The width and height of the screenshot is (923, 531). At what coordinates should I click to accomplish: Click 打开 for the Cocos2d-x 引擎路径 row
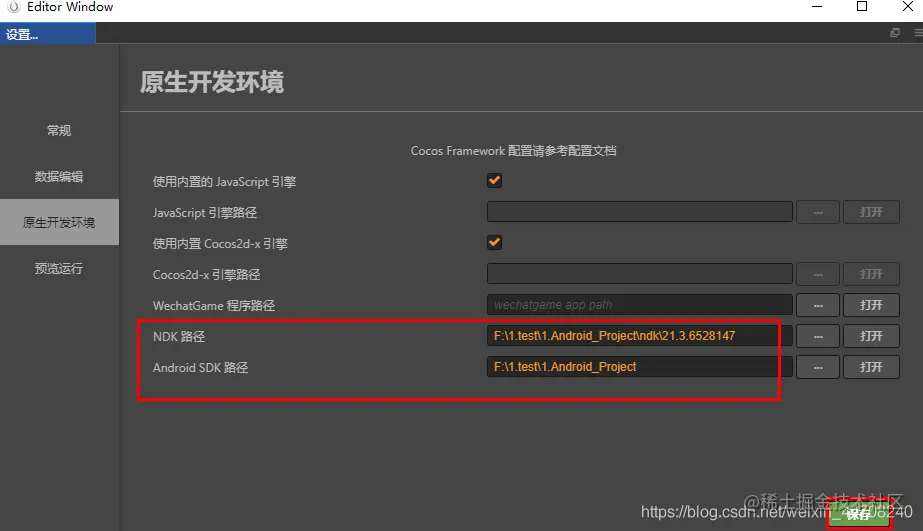pyautogui.click(x=871, y=274)
